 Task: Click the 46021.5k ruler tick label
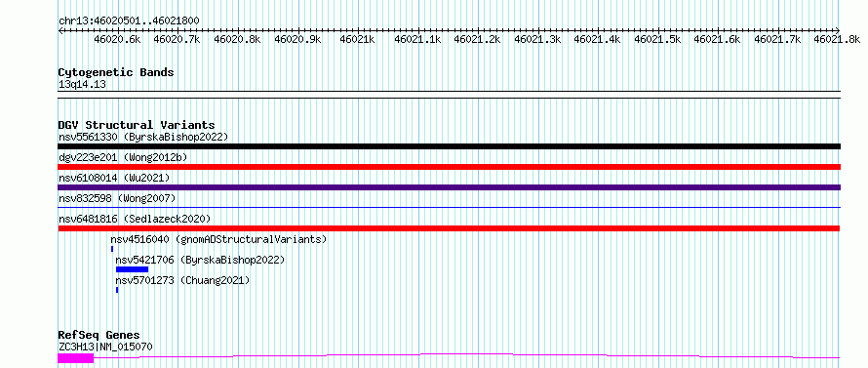tap(657, 39)
